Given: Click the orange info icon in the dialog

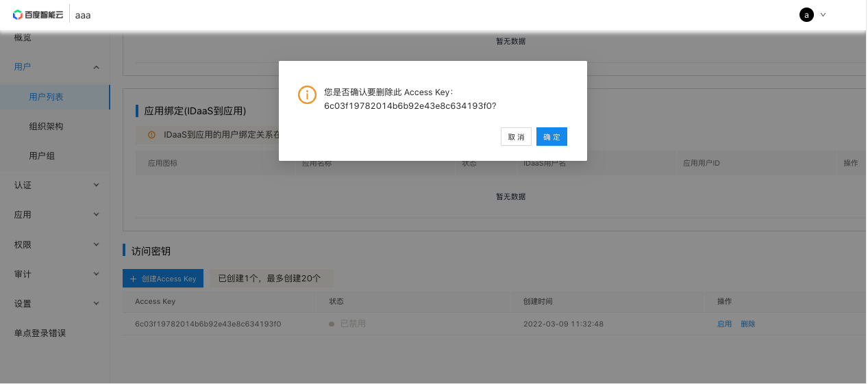Looking at the screenshot, I should [307, 94].
